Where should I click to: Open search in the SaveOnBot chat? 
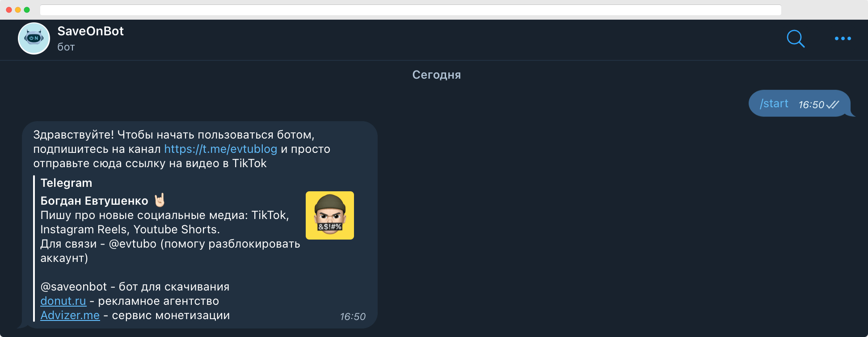click(795, 39)
